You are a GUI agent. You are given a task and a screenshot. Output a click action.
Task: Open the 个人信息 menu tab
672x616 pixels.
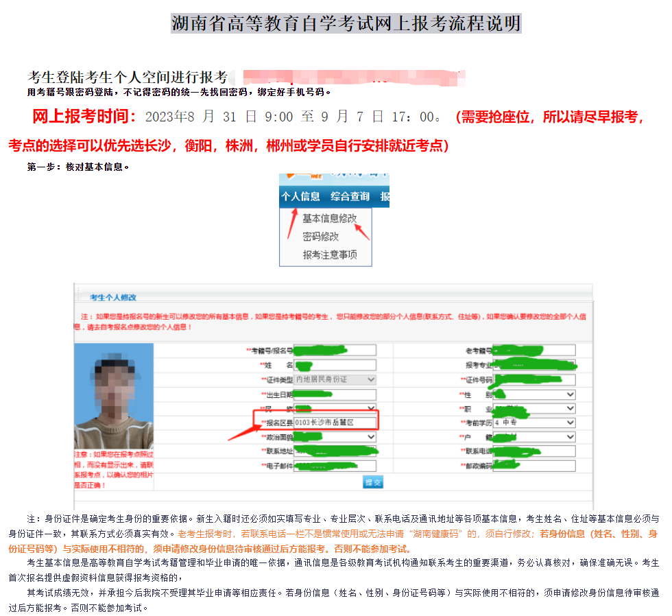[x=300, y=197]
